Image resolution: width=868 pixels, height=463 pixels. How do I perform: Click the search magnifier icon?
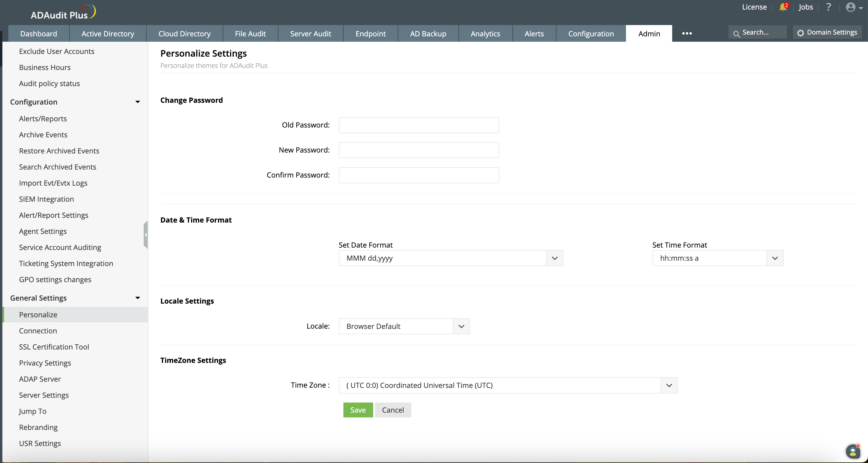pyautogui.click(x=737, y=33)
